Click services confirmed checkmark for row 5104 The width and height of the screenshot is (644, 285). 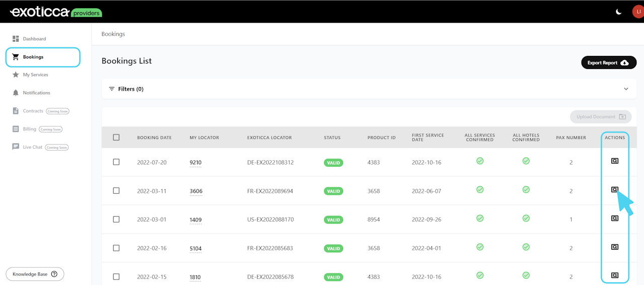[x=480, y=247]
